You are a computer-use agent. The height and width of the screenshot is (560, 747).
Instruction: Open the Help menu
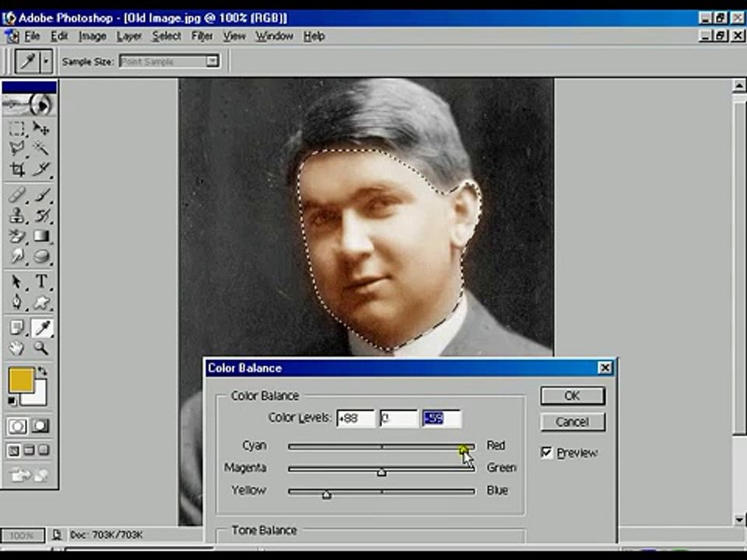pos(314,37)
